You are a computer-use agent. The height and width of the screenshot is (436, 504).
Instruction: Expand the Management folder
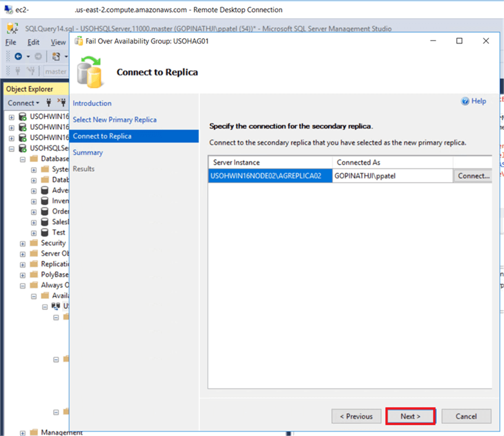coord(23,433)
